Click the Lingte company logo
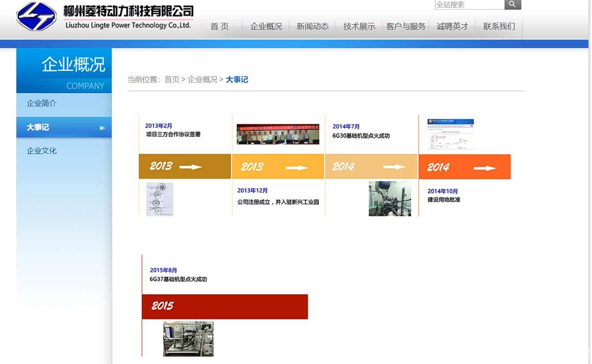The width and height of the screenshot is (592, 364). (x=36, y=16)
